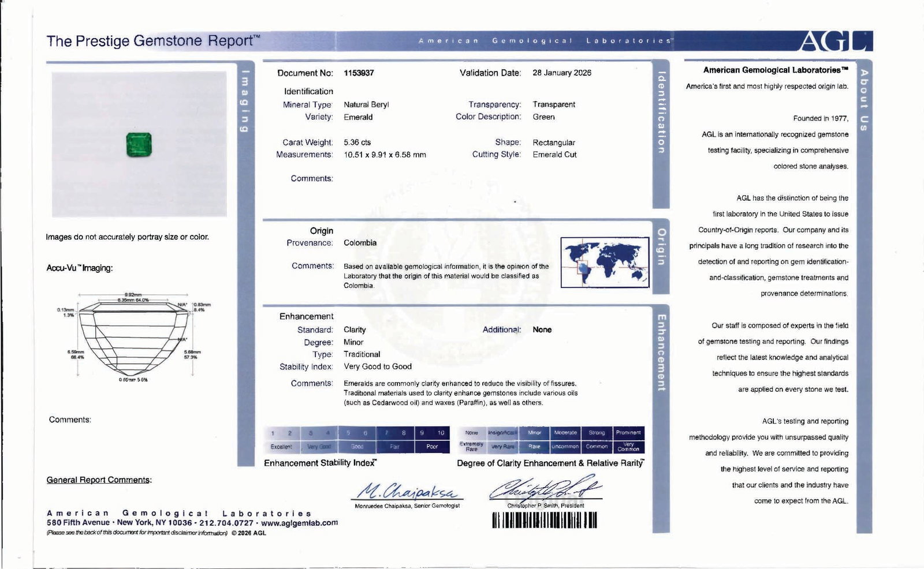Click the "Poor" cell on the stability scale

point(432,447)
